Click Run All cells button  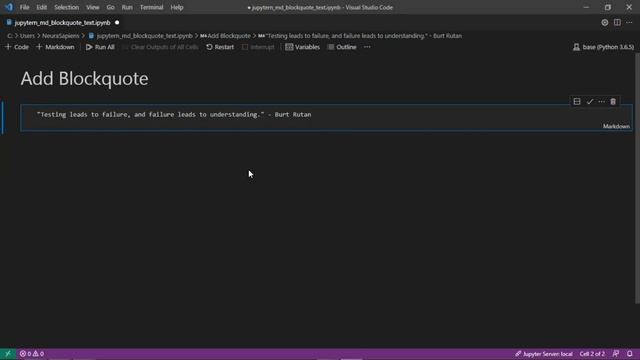point(100,47)
